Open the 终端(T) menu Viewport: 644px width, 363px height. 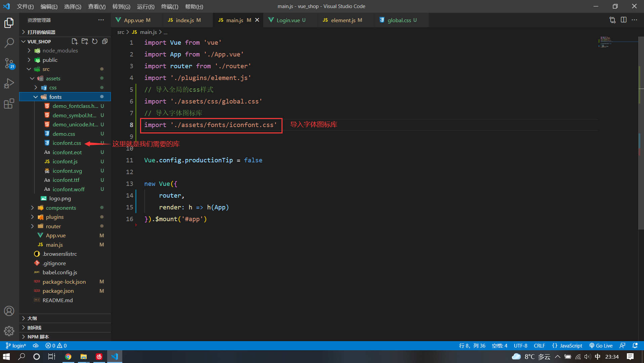click(170, 6)
